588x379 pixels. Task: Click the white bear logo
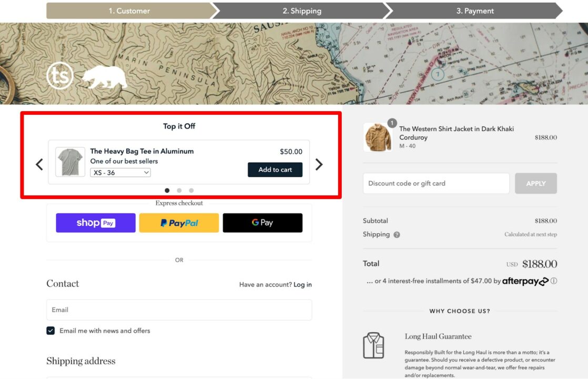tap(104, 77)
